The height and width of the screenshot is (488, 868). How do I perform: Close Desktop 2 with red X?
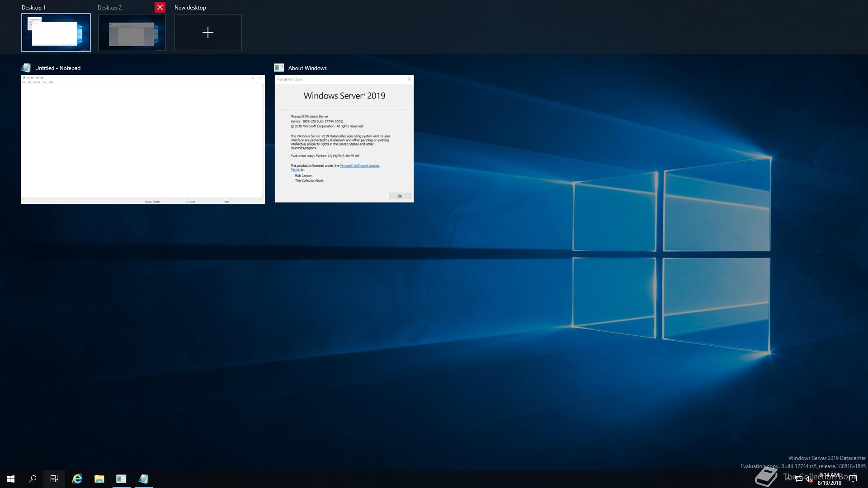click(x=160, y=7)
